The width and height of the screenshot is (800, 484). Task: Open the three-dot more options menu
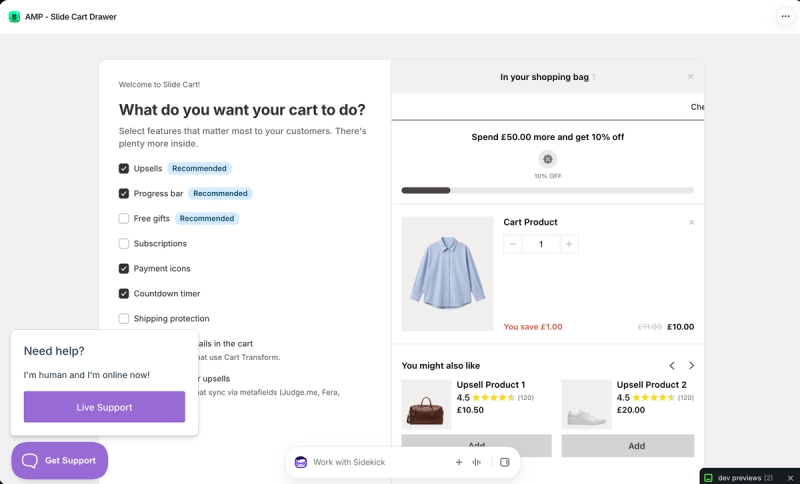click(x=785, y=16)
